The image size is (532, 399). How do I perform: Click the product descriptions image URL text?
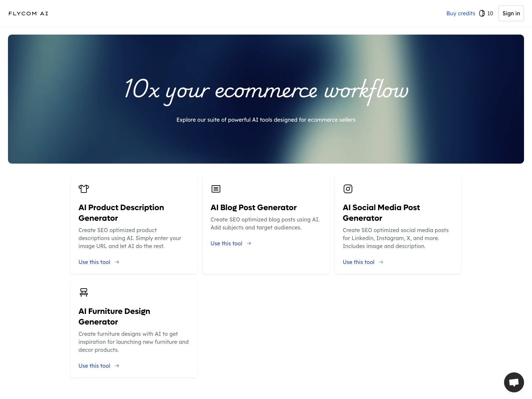click(130, 238)
